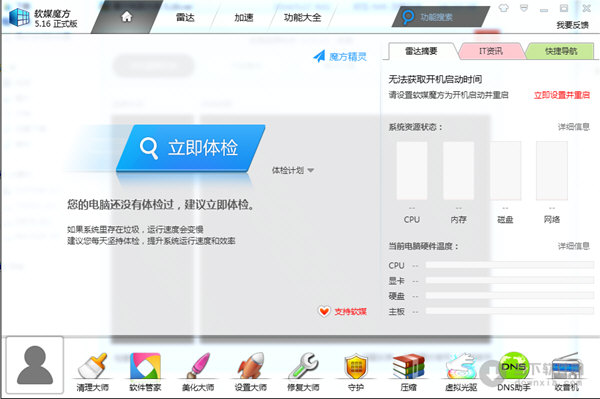600x399 pixels.
Task: Select the 雷达摘要 panel tab
Action: click(421, 51)
